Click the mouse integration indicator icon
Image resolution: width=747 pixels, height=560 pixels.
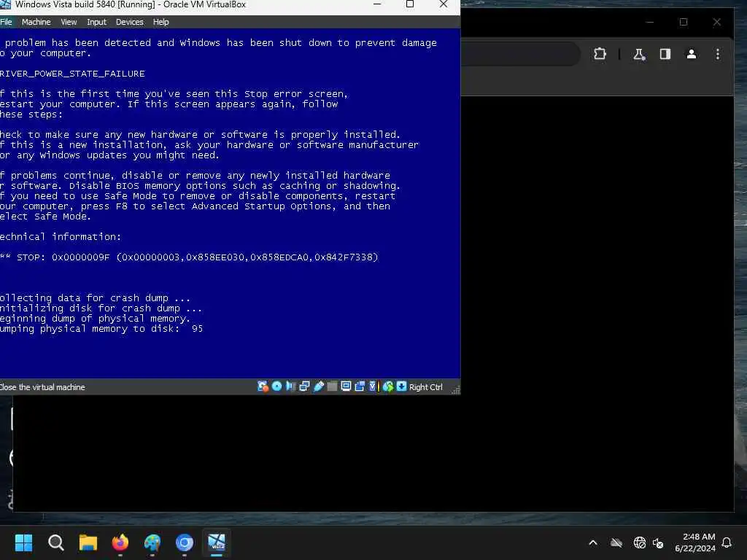(x=388, y=386)
